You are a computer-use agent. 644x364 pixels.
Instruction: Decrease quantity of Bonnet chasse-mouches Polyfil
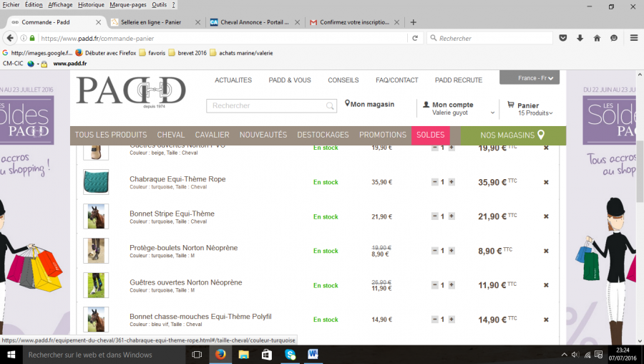coord(435,319)
